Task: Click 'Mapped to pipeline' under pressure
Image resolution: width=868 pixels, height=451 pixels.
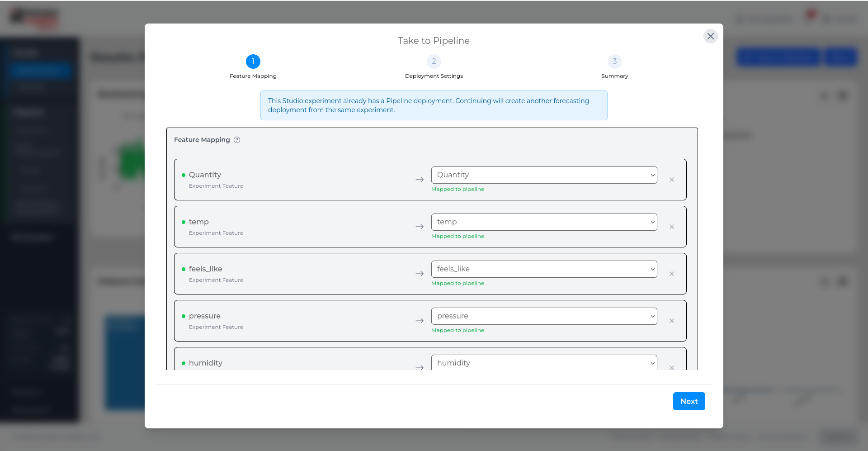Action: tap(458, 330)
